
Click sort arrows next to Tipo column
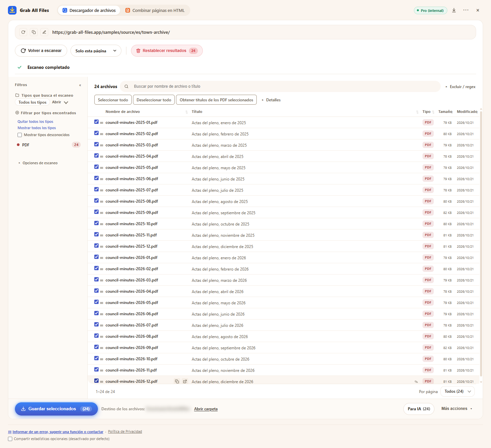pyautogui.click(x=433, y=112)
